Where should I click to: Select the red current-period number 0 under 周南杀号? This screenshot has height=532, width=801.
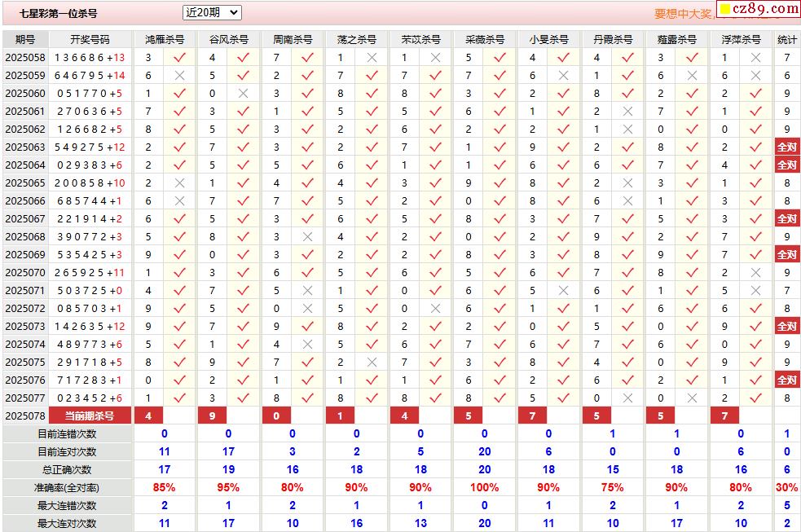pos(276,415)
